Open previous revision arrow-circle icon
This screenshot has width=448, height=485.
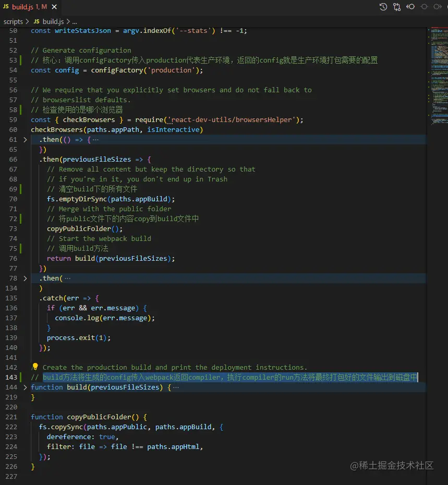tap(410, 6)
